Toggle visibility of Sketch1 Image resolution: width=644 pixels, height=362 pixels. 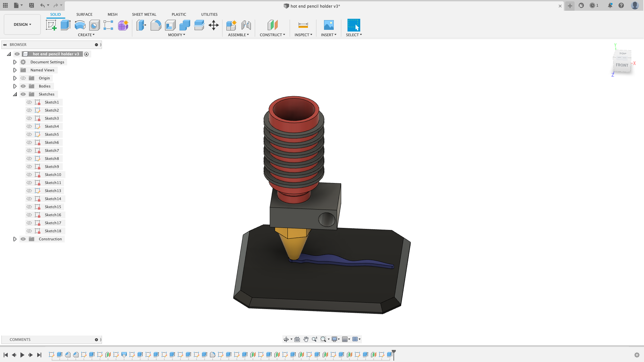click(29, 102)
